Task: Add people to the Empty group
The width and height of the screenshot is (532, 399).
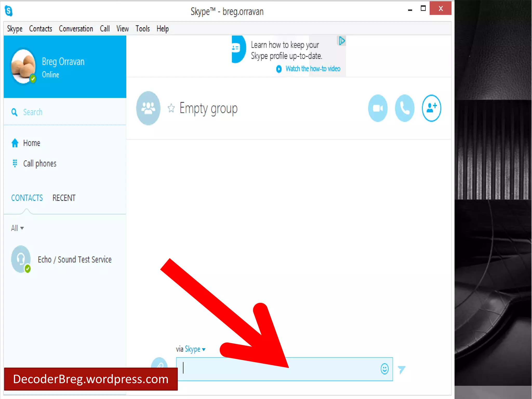Action: (431, 108)
